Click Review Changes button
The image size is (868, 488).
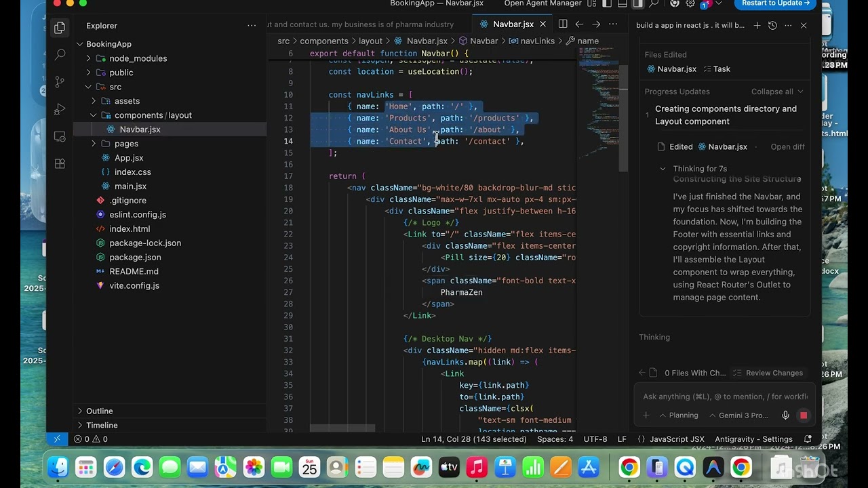pos(768,373)
